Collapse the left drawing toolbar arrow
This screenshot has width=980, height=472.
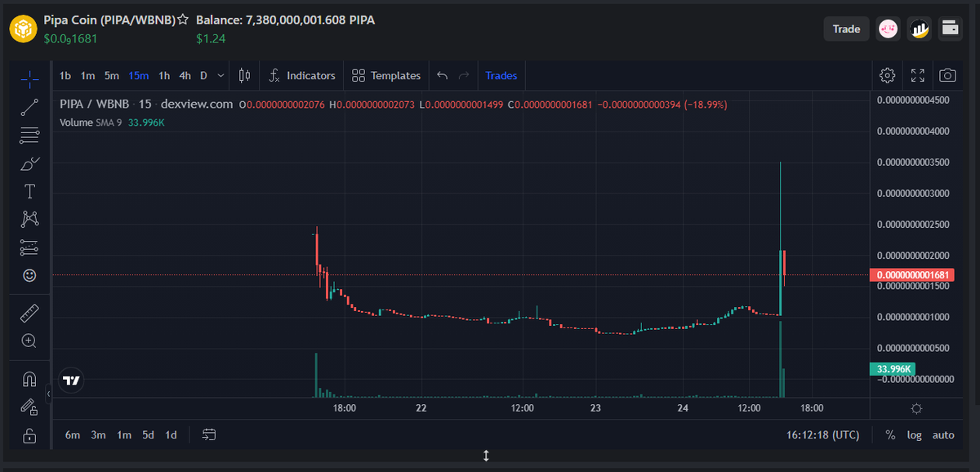pyautogui.click(x=49, y=395)
